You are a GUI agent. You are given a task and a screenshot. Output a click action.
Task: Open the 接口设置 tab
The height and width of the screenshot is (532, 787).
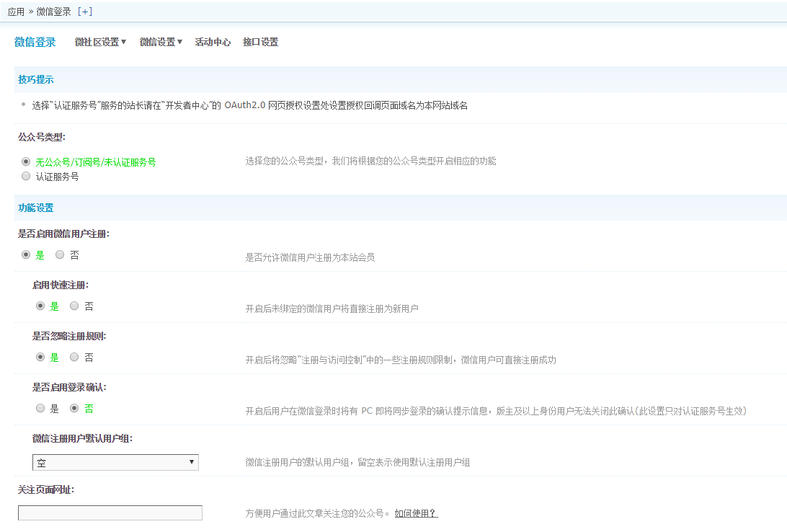pos(260,42)
